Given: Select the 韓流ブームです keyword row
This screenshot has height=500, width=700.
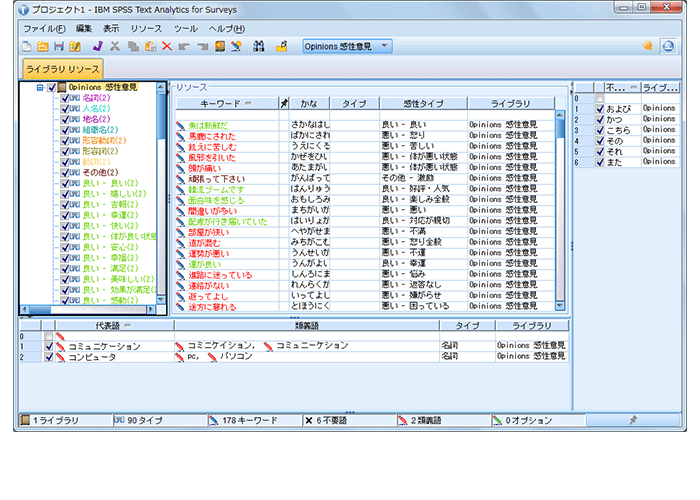Looking at the screenshot, I should 366,189.
